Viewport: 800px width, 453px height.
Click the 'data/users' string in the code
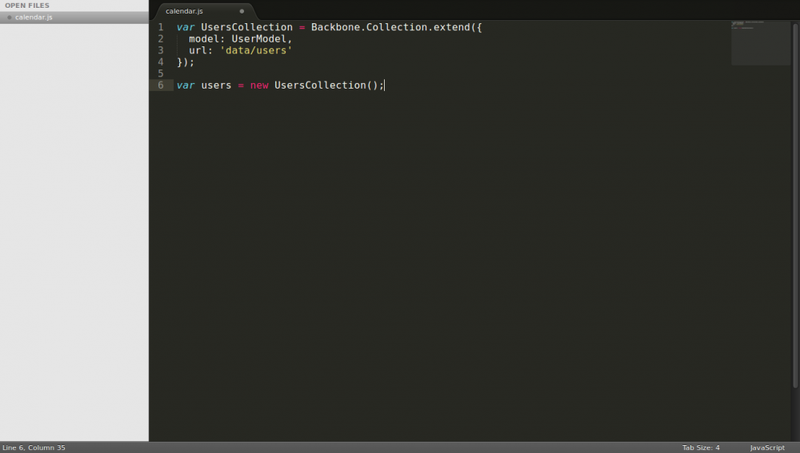pos(256,50)
